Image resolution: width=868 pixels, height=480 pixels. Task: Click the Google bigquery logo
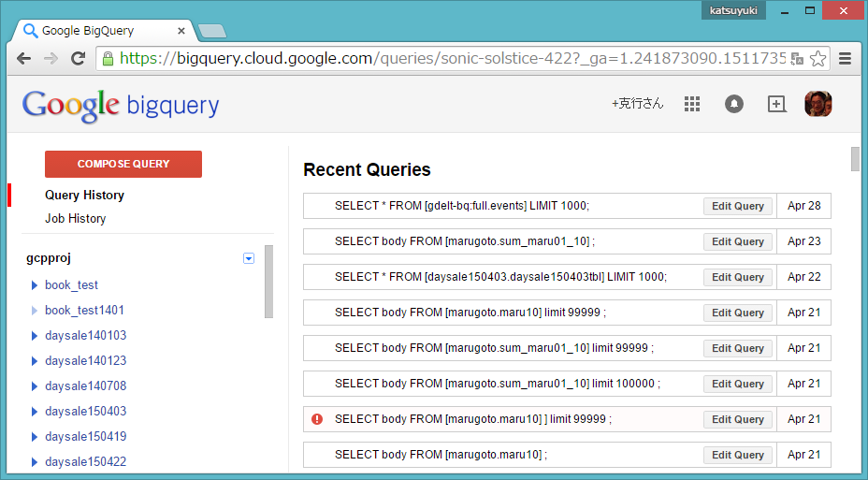point(121,105)
